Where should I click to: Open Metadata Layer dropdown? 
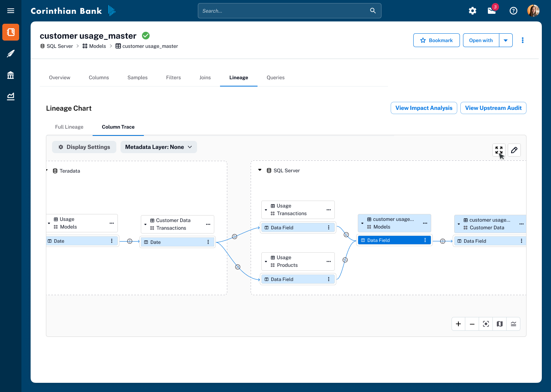[x=159, y=147]
